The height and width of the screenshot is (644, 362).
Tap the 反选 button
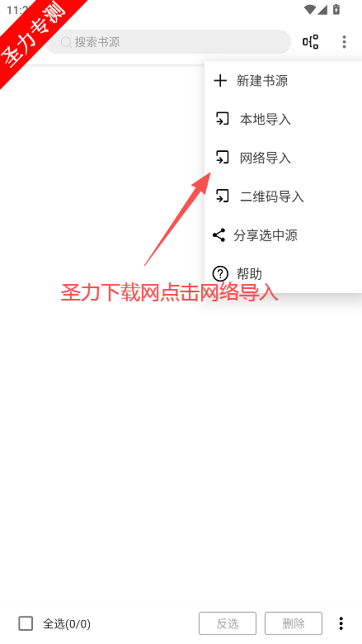pos(228,623)
